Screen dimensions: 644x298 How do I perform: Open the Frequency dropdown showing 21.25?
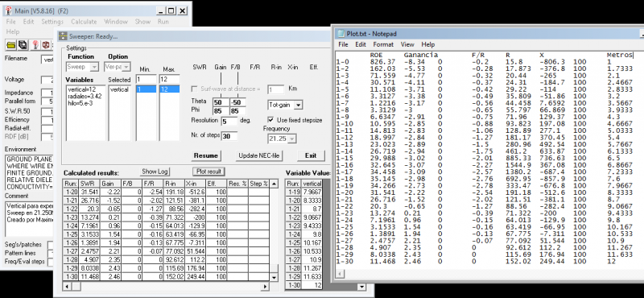[x=292, y=139]
